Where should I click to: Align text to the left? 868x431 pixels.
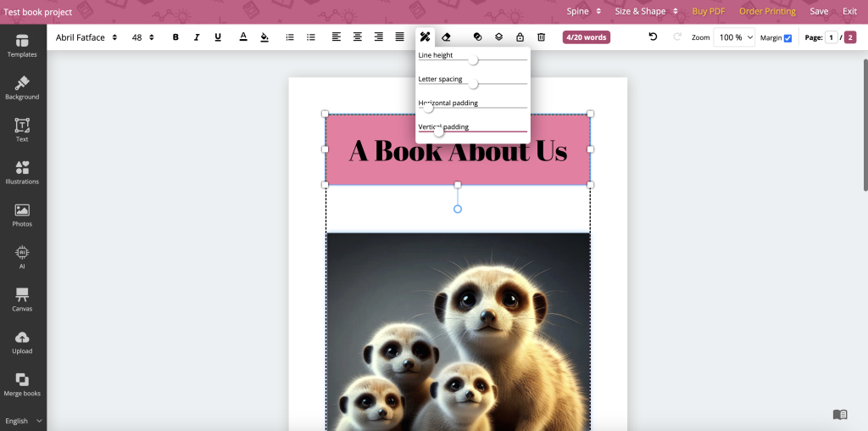336,37
